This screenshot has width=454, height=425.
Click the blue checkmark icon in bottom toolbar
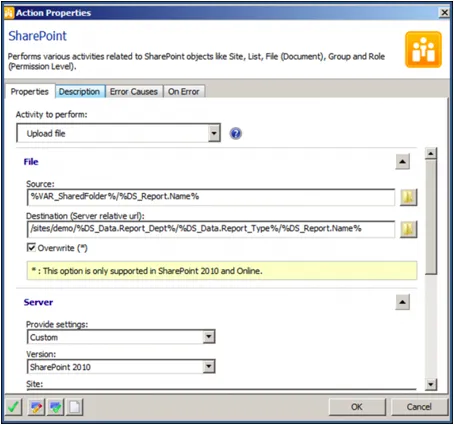[55, 407]
